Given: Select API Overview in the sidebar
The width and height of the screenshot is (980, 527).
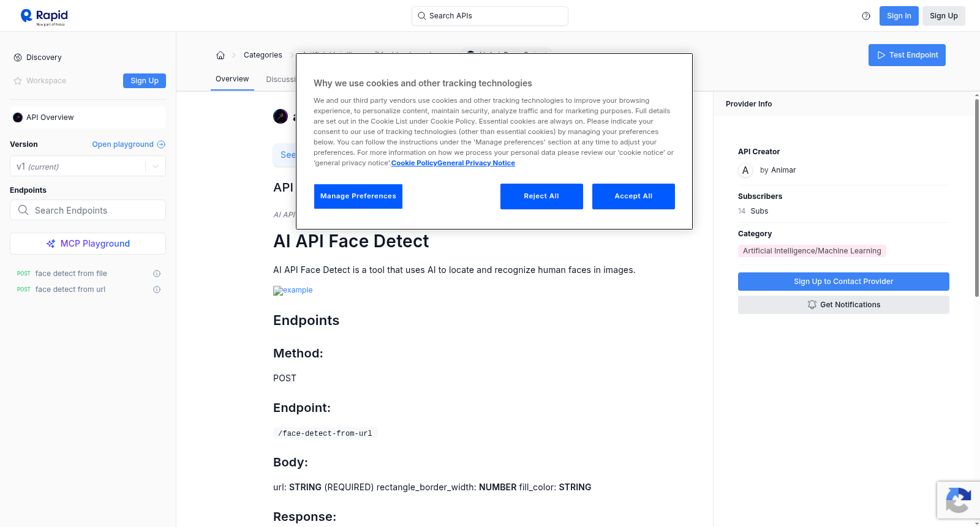Looking at the screenshot, I should [88, 118].
